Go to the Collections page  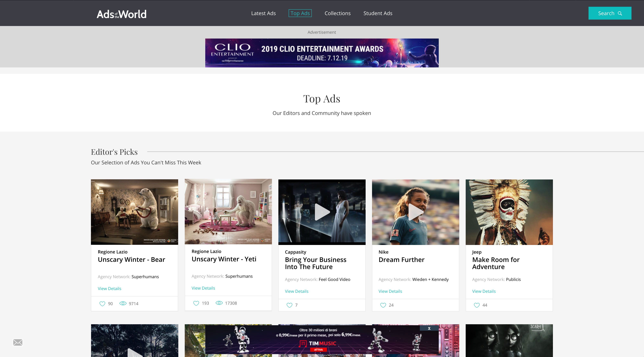coord(337,13)
